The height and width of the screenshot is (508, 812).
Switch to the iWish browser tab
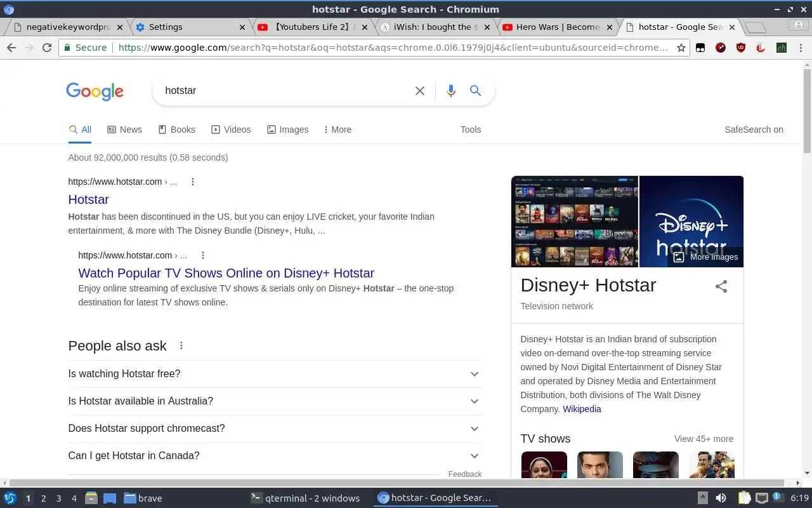click(434, 27)
